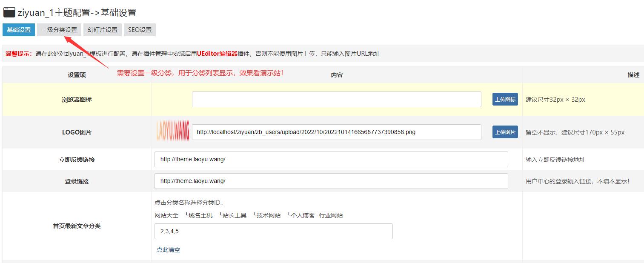This screenshot has width=644, height=263.
Task: Click the LOGO图片 row label
Action: (77, 132)
